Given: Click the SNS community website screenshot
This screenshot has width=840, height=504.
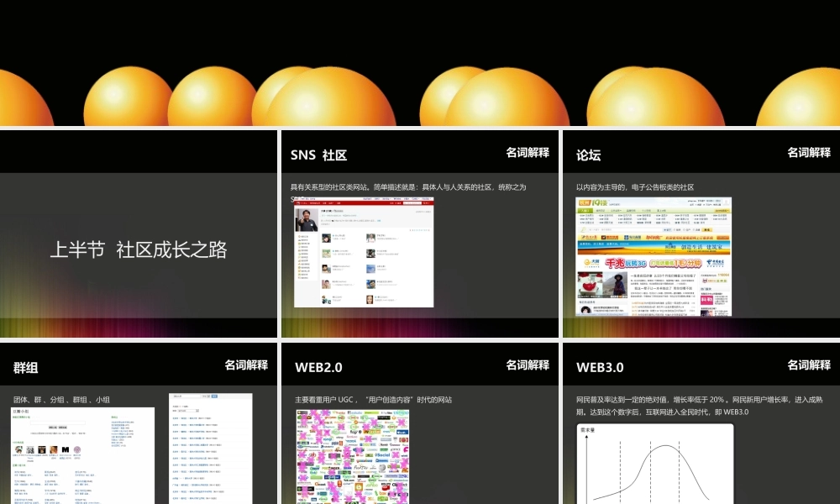Looking at the screenshot, I should coord(363,253).
